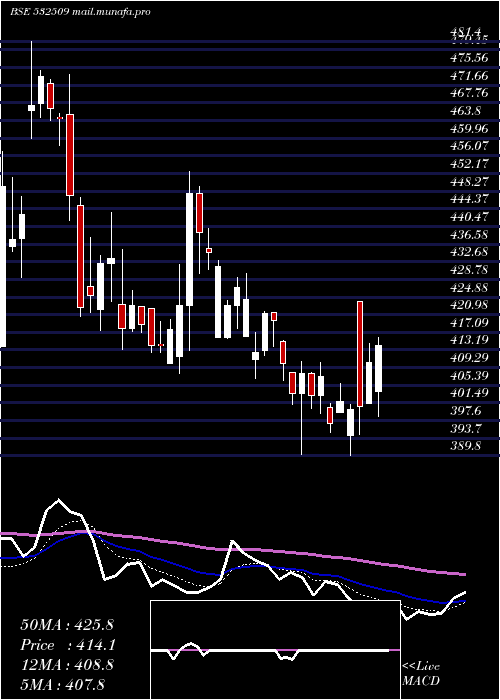Click the 448.27 price axis label

coord(469,182)
